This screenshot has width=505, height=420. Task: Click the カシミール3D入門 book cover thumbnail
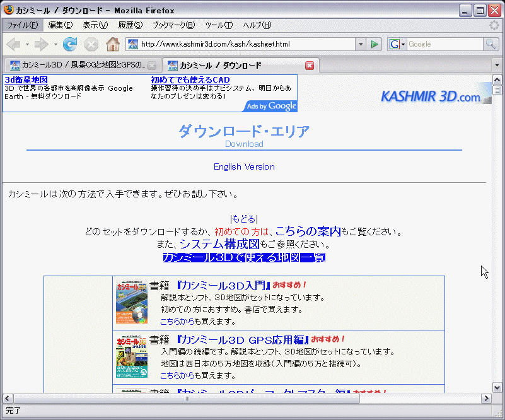click(132, 303)
